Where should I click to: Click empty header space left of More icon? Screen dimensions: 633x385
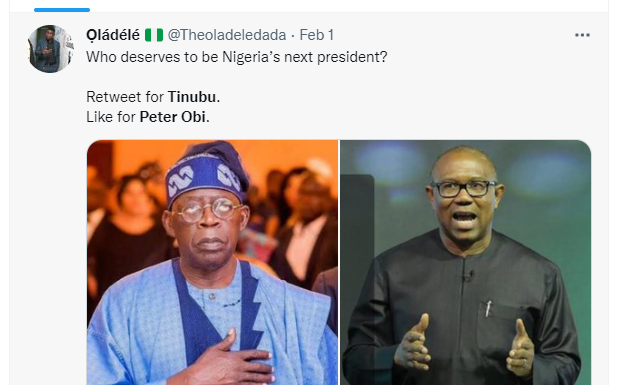(452, 35)
